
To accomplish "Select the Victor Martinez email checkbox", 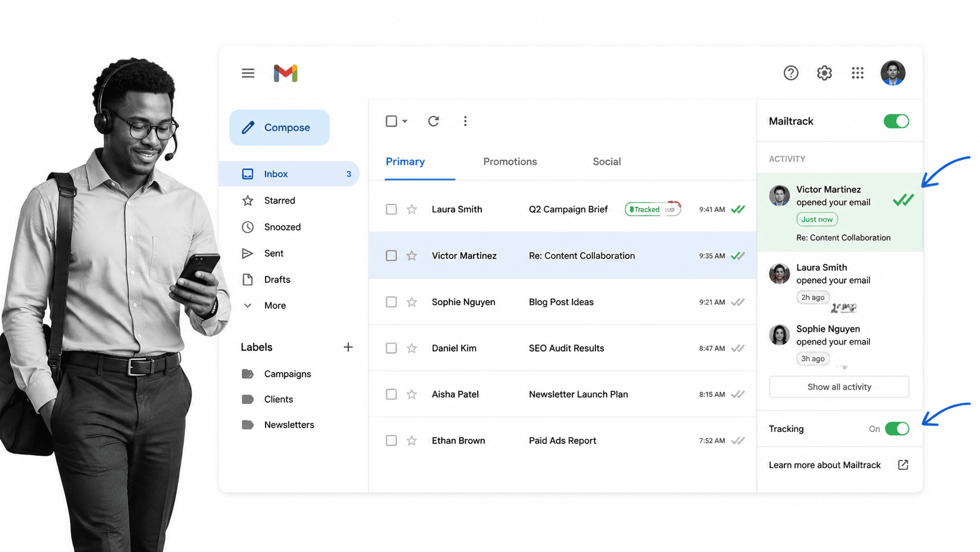I will click(x=392, y=256).
